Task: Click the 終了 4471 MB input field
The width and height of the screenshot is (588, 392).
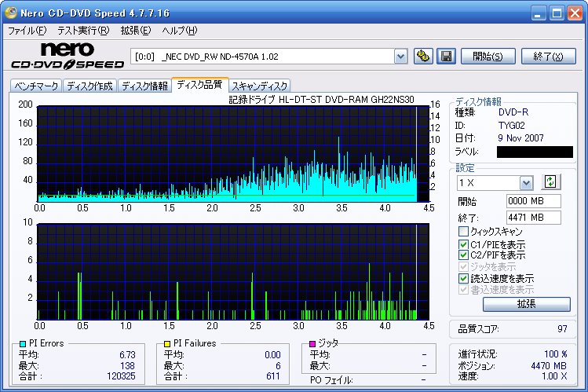Action: (533, 218)
